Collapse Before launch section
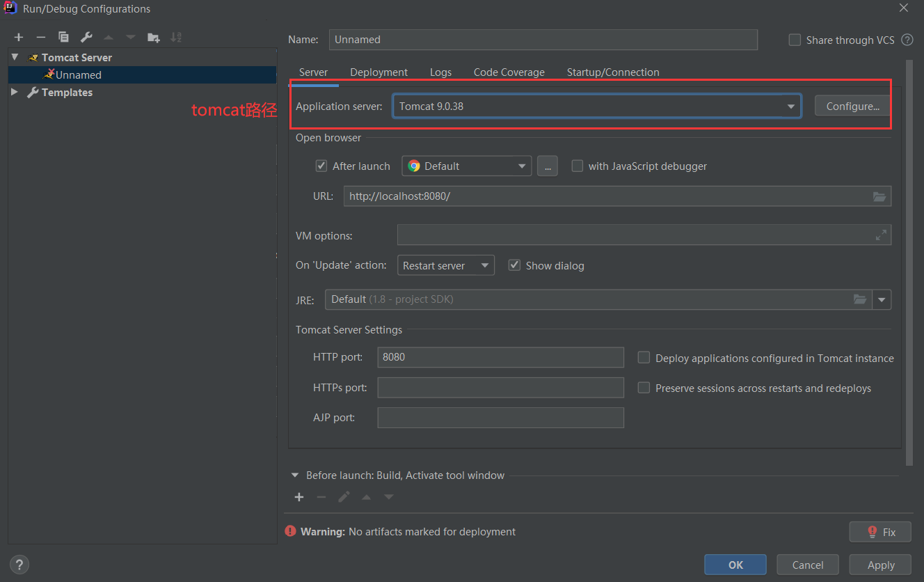The image size is (924, 582). pyautogui.click(x=295, y=475)
